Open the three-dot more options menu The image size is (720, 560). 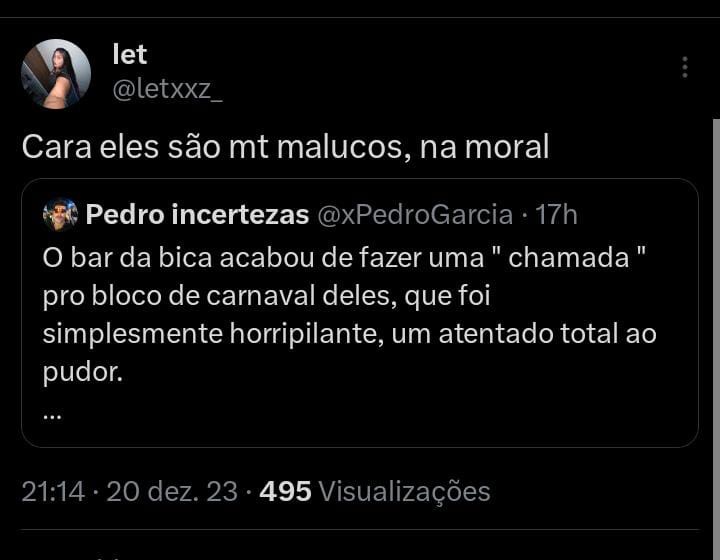coord(685,67)
